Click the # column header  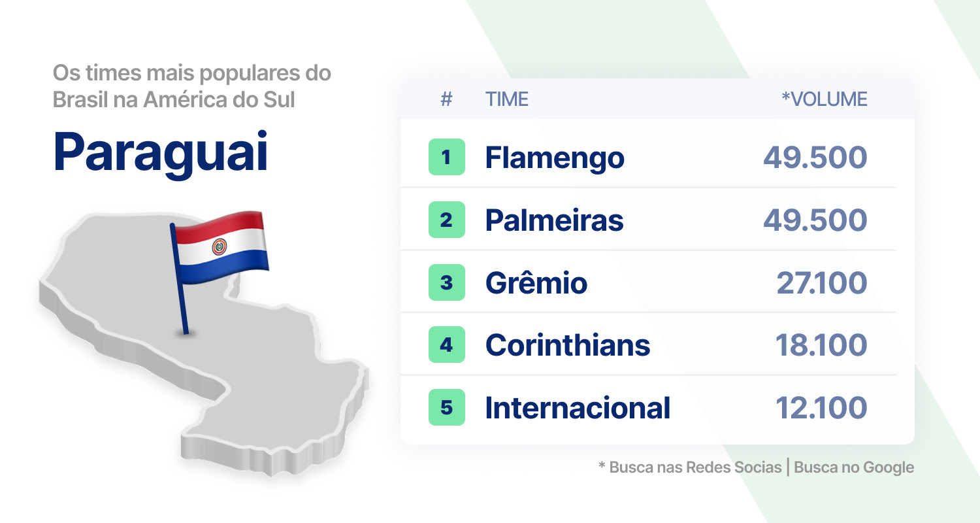tap(447, 99)
